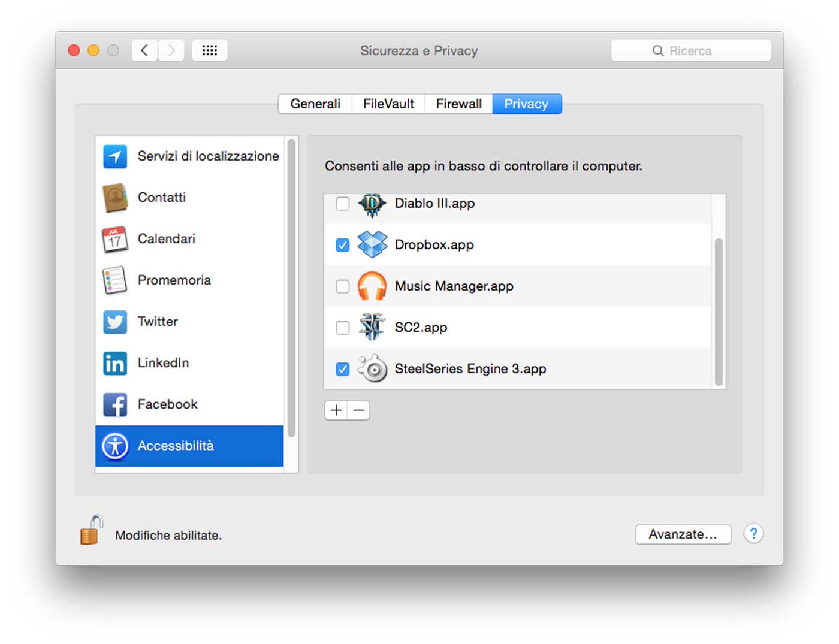Screen dimensions: 839x644
Task: Click the app list scrollbar
Action: 719,312
